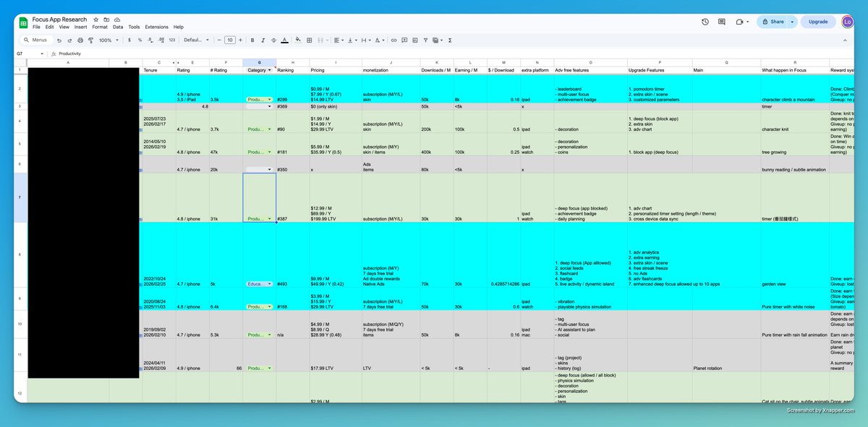Open the Category column filter
The width and height of the screenshot is (868, 427).
pos(270,70)
